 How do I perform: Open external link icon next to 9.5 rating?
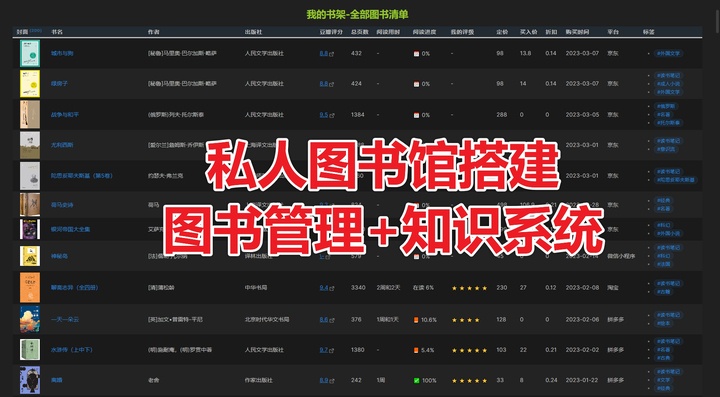point(332,115)
